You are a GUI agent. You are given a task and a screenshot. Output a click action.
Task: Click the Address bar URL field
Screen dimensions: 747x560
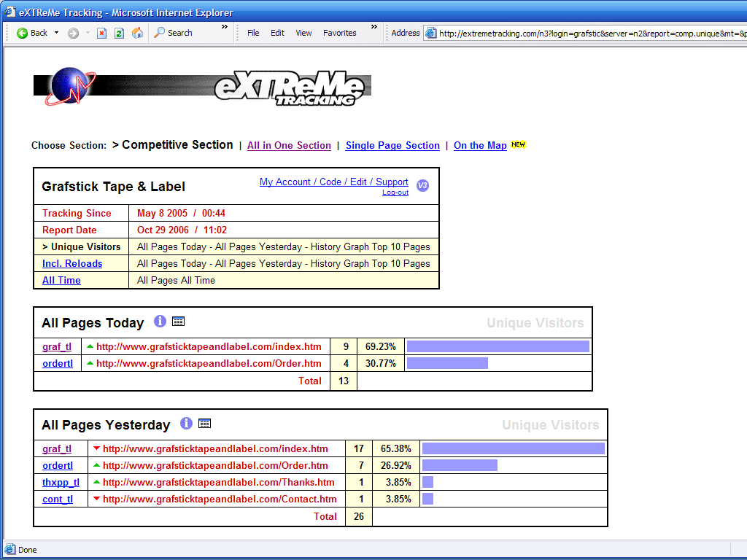(591, 33)
